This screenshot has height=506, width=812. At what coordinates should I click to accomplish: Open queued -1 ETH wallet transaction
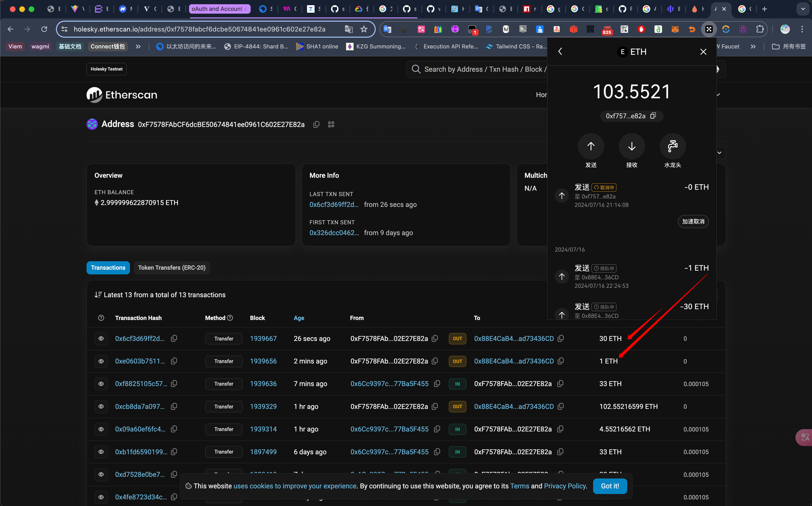(x=631, y=277)
